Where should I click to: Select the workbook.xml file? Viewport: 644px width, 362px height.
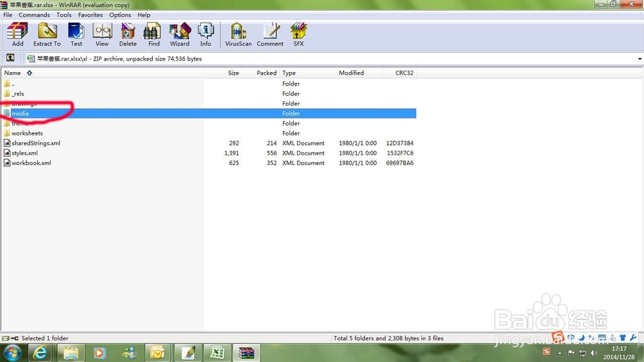(209, 162)
